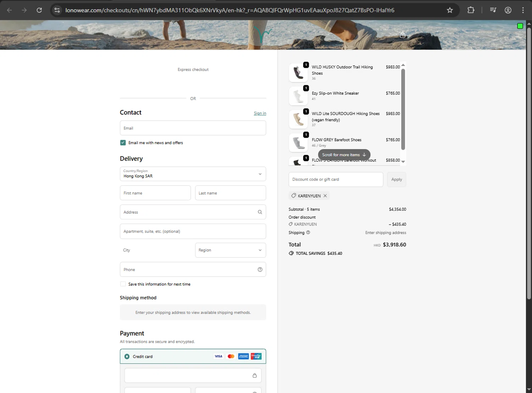Open the browser profile icon
532x393 pixels.
[x=508, y=10]
